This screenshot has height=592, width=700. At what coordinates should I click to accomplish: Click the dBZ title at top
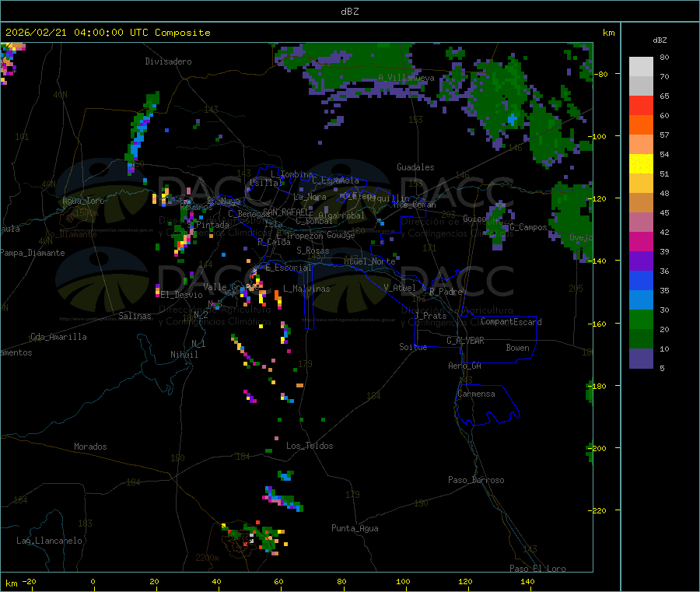tap(349, 11)
